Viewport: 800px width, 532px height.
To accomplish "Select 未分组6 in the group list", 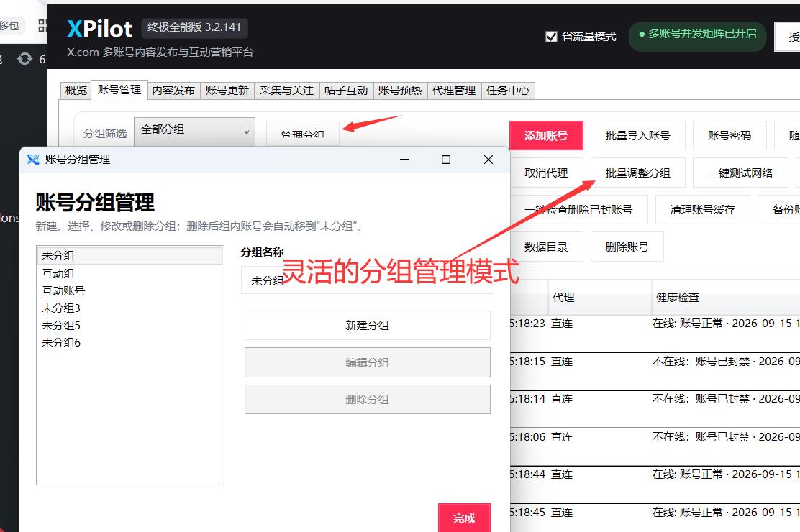I will tap(130, 343).
